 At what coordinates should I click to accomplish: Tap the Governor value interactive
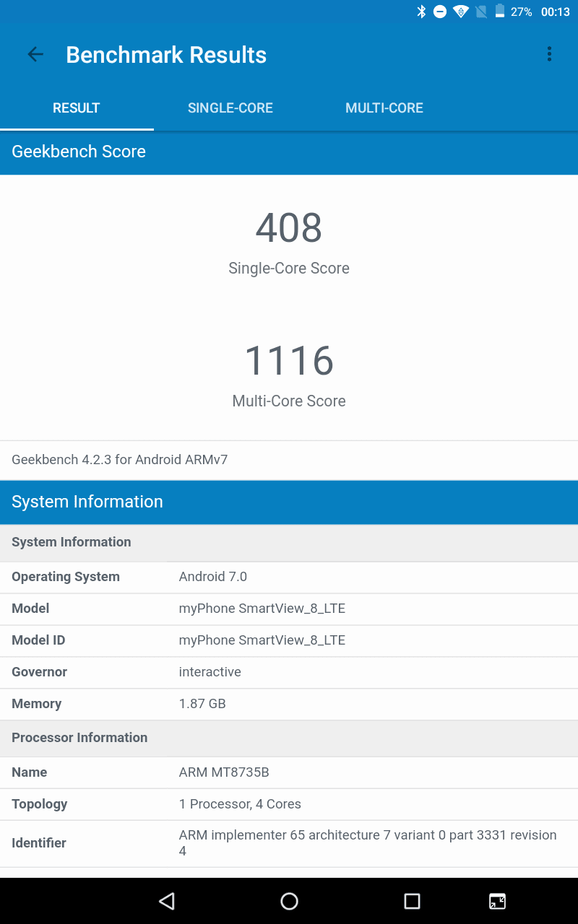(210, 672)
